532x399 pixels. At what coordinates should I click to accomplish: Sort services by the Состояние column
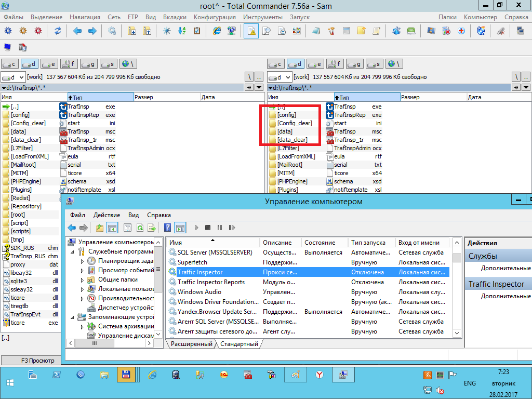(x=324, y=243)
